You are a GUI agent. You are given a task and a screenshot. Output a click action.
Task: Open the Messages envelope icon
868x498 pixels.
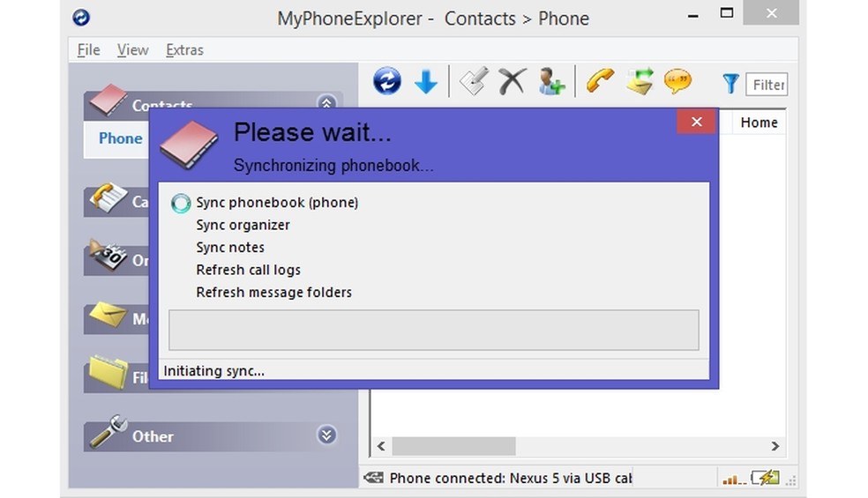108,315
